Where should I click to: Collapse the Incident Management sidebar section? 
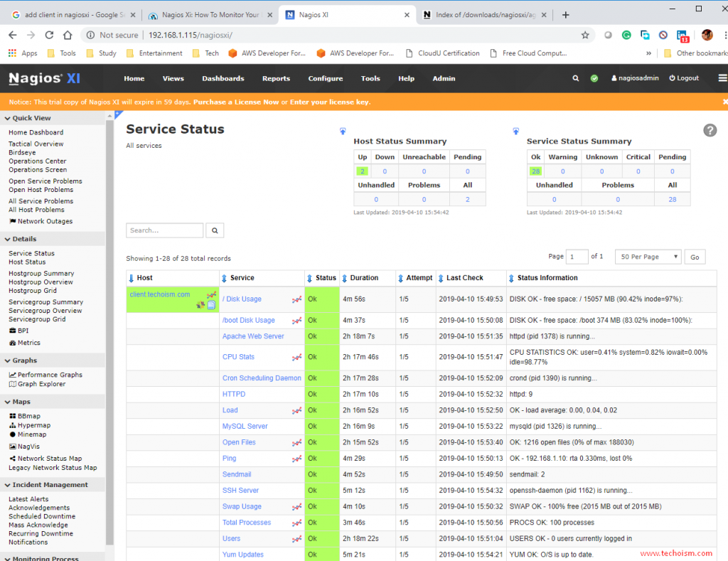click(7, 485)
